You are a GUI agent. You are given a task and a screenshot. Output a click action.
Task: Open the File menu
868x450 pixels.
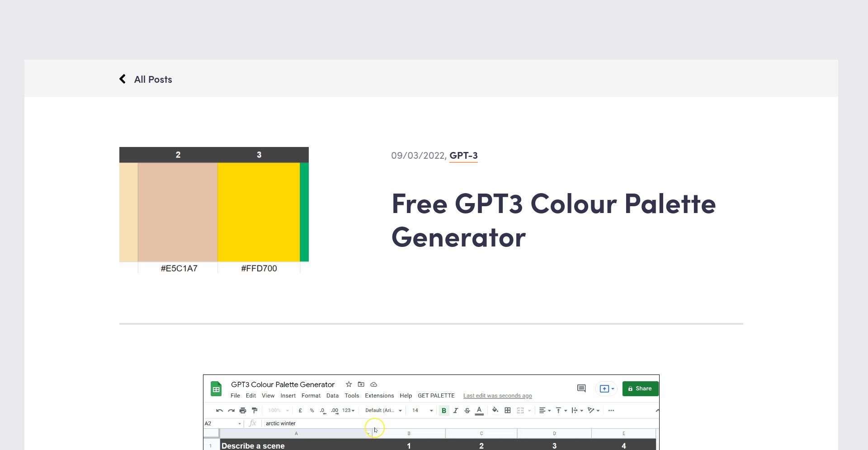tap(235, 396)
